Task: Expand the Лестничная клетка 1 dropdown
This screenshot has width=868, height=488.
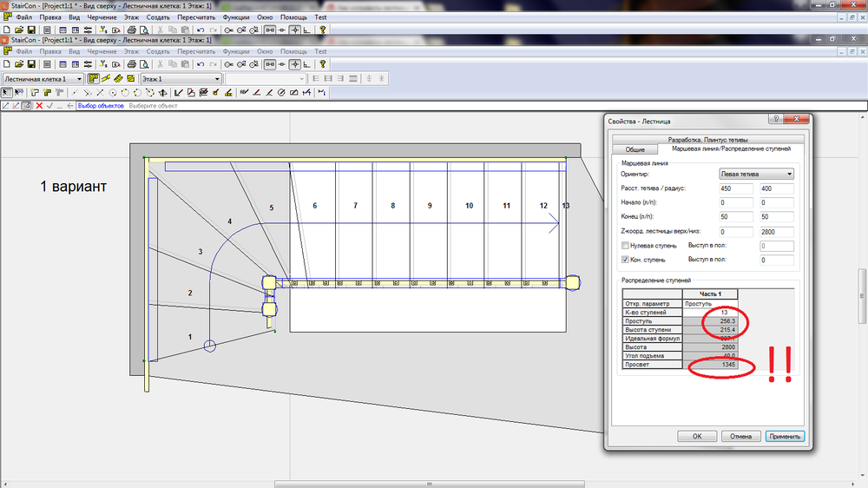Action: point(78,79)
